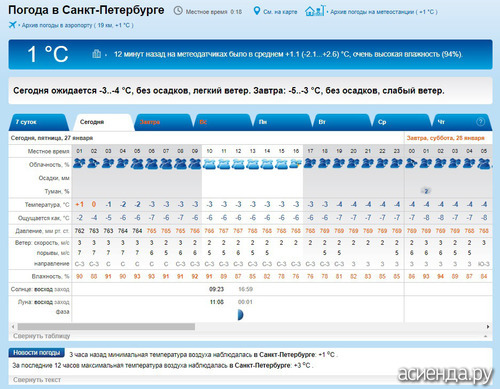This screenshot has width=500, height=389.
Task: Open Архив погоды в аэропорту link
Action: coord(78,25)
